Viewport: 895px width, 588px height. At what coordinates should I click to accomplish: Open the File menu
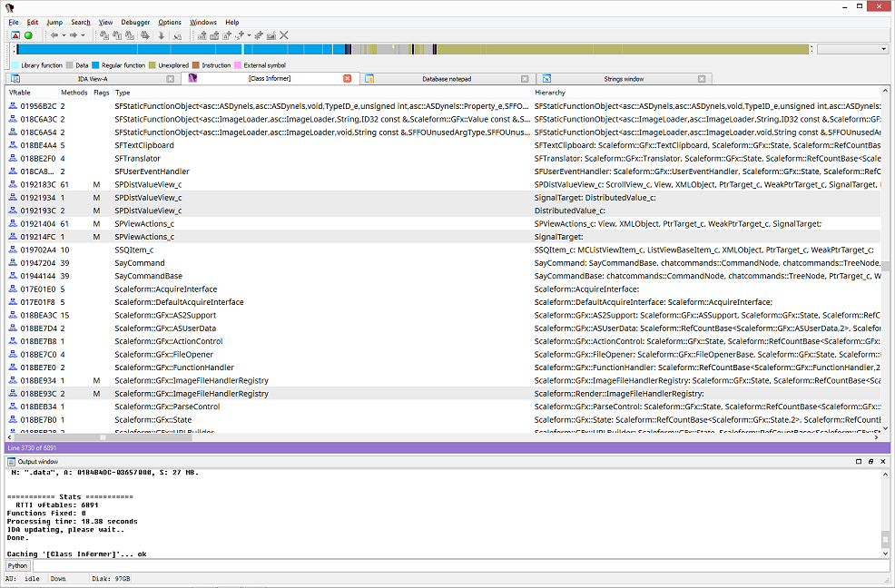click(14, 23)
